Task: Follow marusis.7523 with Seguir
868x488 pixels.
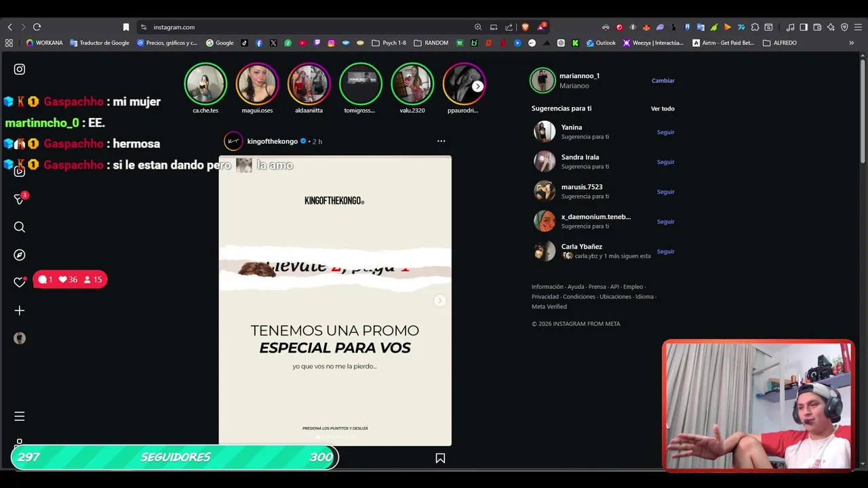Action: (x=666, y=192)
